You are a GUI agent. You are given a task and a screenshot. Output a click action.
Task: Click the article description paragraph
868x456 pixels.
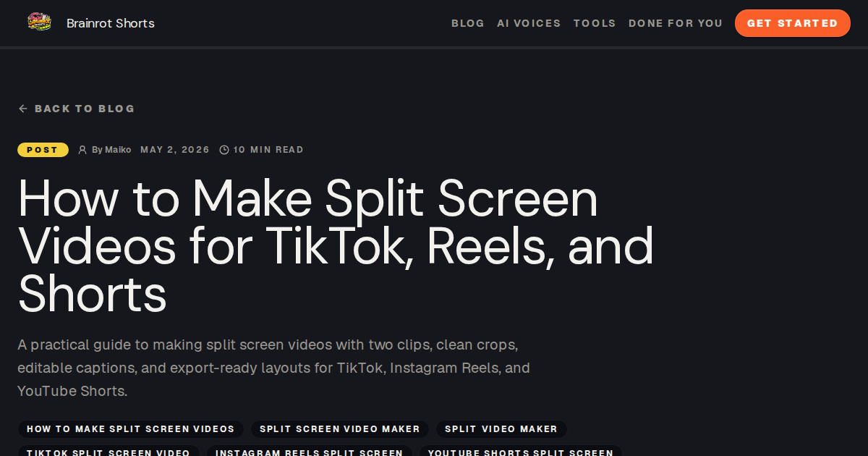273,368
